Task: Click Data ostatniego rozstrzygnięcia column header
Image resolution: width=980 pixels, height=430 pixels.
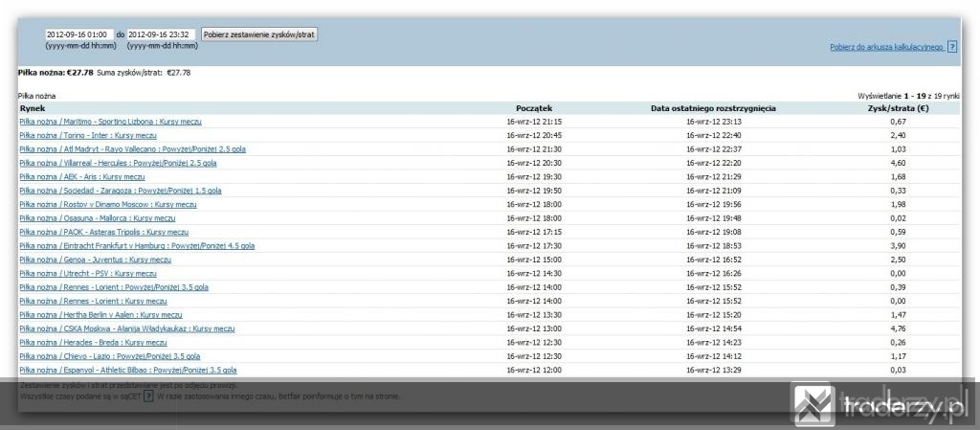Action: point(713,108)
